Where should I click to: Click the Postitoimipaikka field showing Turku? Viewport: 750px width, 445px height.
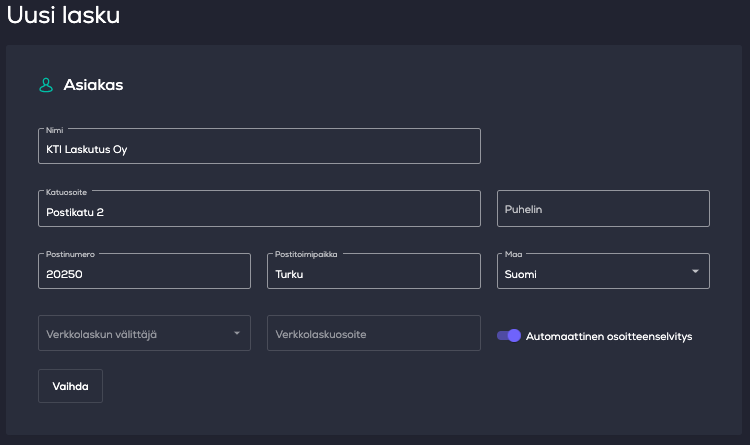pyautogui.click(x=374, y=271)
